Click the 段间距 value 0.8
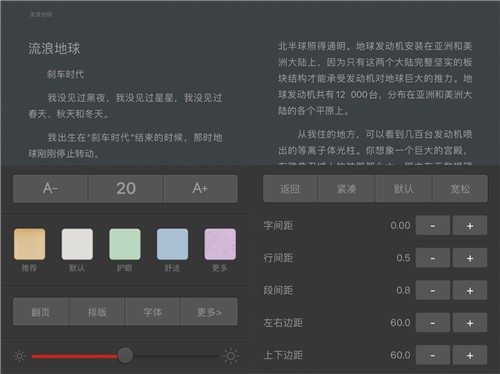Screen dimensions: 500x374 point(403,290)
